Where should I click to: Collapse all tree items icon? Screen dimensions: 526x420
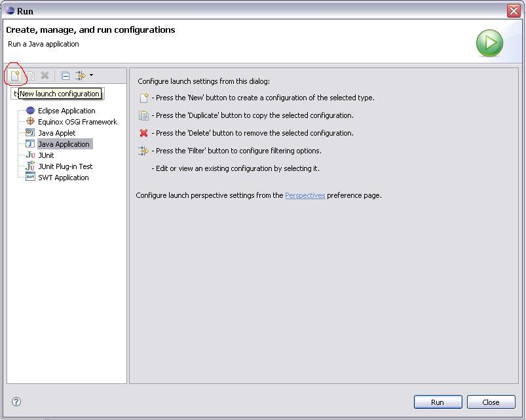[66, 76]
